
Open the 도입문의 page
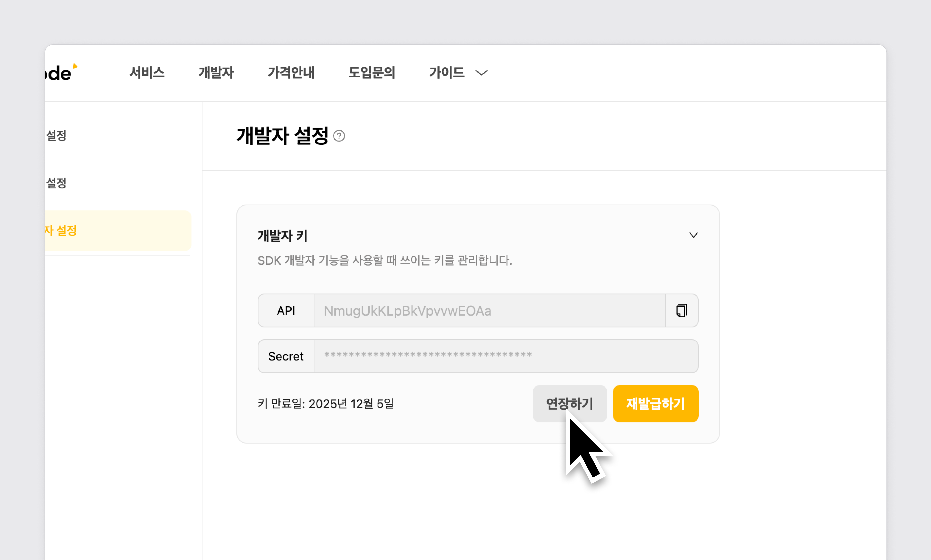coord(372,73)
